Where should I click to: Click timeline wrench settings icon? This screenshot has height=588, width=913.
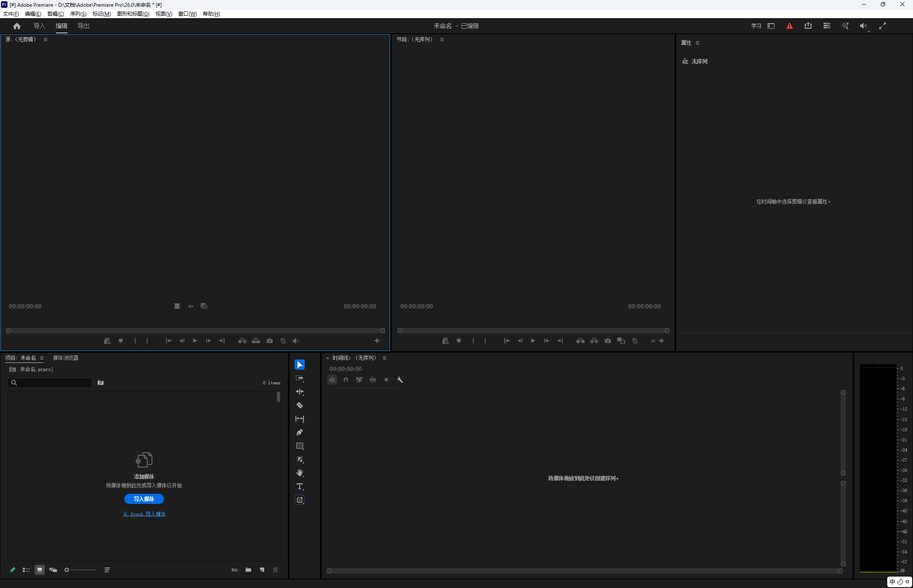400,380
